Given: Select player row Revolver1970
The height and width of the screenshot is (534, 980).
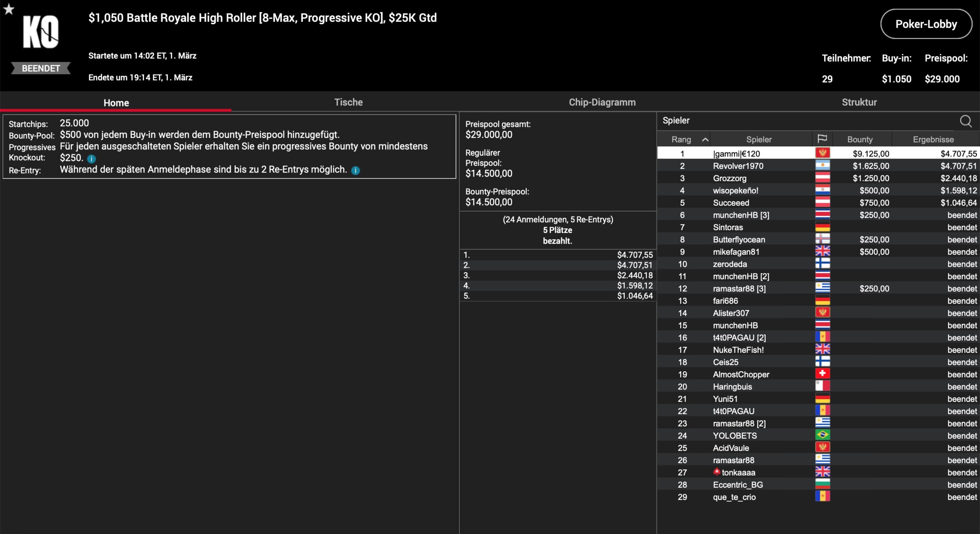Looking at the screenshot, I should click(738, 166).
